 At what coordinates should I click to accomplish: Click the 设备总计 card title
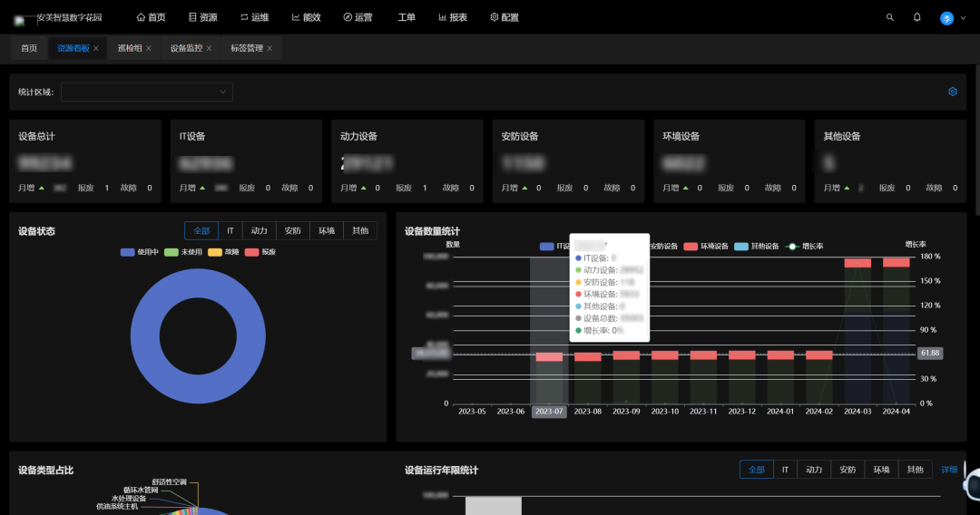[x=36, y=136]
